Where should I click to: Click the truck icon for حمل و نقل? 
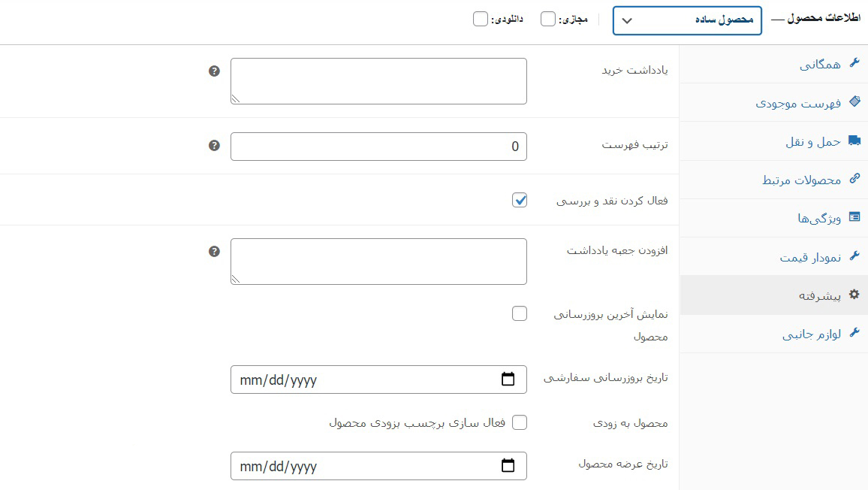(854, 141)
